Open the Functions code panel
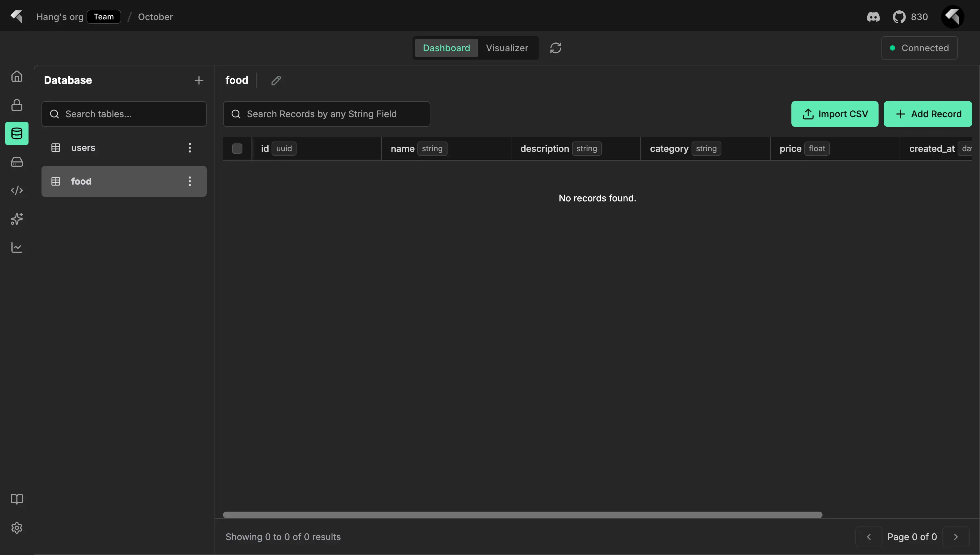The image size is (980, 555). pos(17,190)
